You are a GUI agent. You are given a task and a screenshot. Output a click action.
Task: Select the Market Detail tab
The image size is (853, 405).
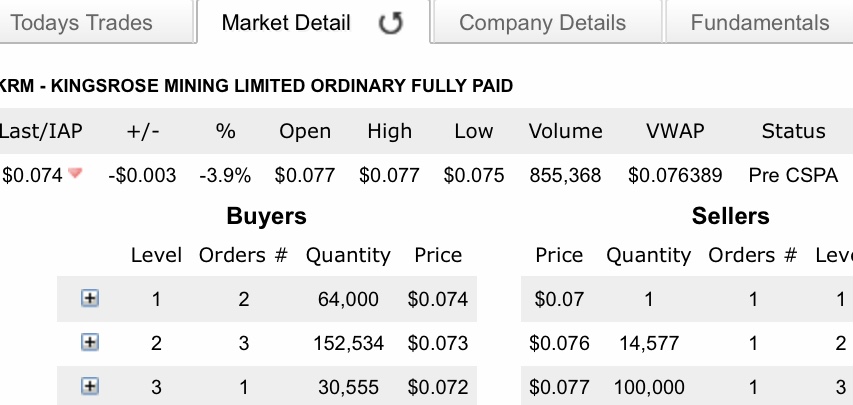286,23
